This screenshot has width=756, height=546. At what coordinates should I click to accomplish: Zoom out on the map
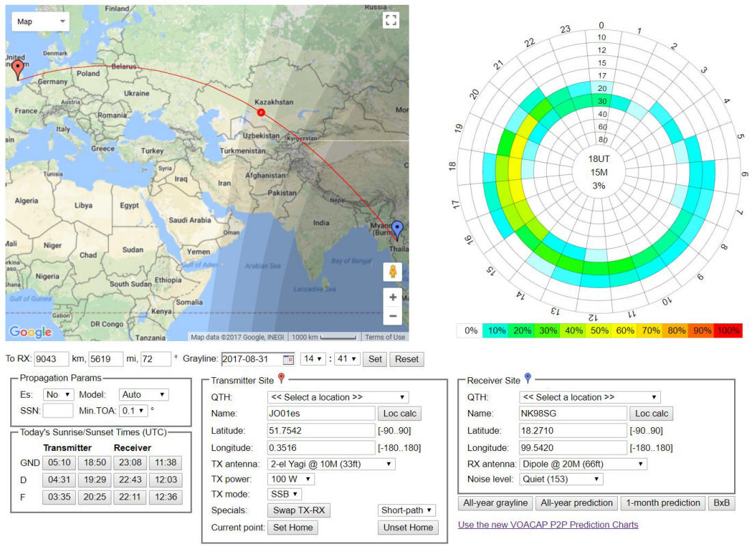392,316
